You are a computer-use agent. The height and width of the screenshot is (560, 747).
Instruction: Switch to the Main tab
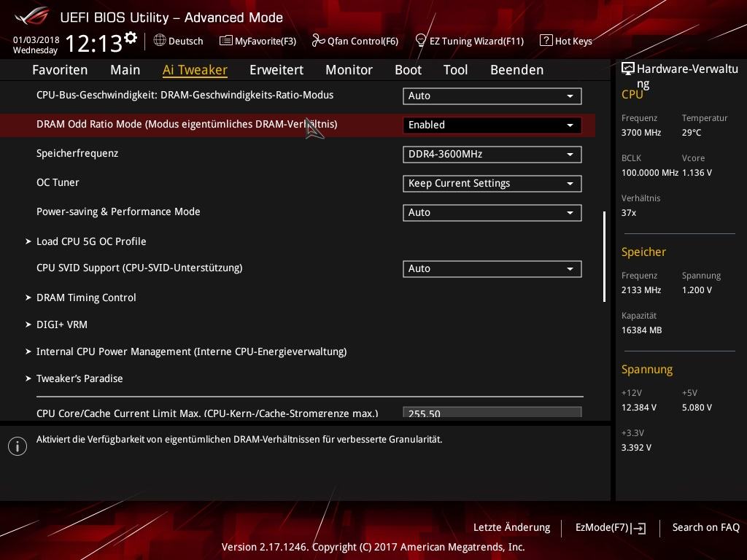click(x=125, y=70)
